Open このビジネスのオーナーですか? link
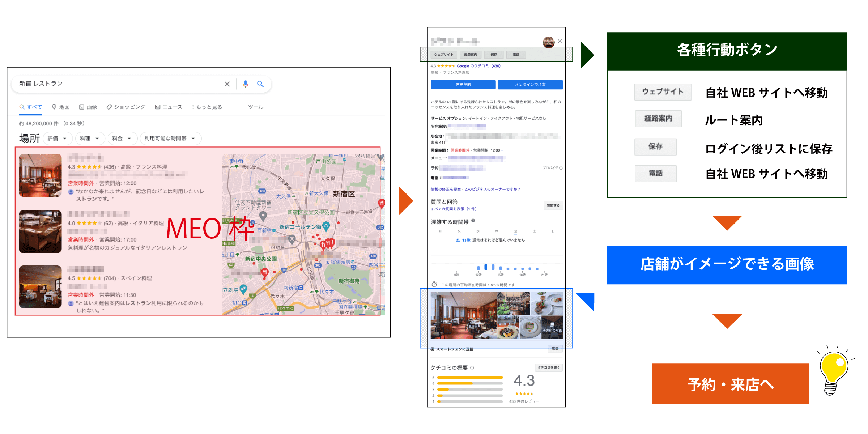This screenshot has width=868, height=434. [492, 189]
